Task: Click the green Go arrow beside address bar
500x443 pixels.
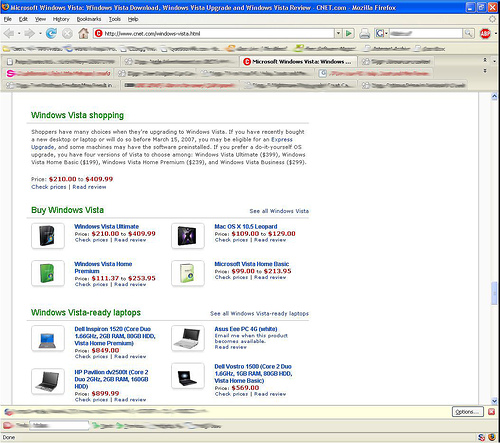Action: [x=349, y=33]
